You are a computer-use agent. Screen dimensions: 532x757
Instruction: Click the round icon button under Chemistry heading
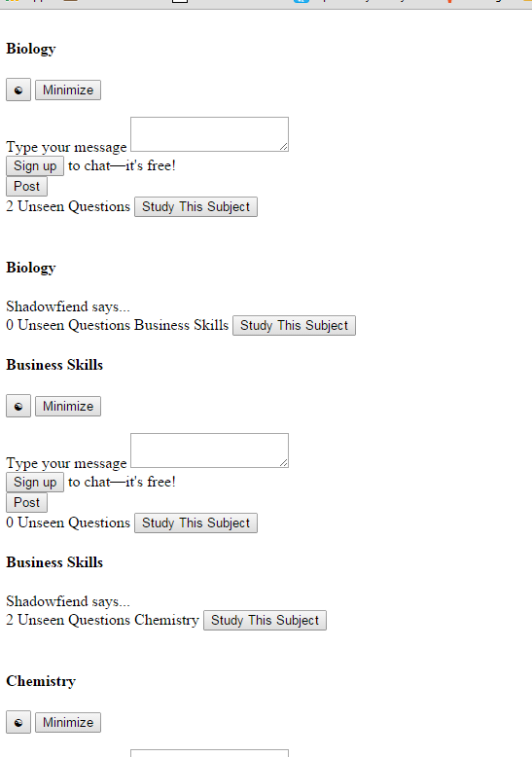tap(18, 722)
